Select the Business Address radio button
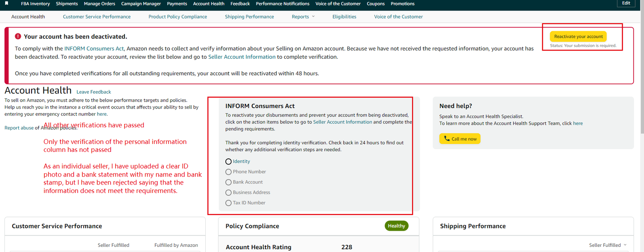The width and height of the screenshot is (644, 252). click(229, 193)
